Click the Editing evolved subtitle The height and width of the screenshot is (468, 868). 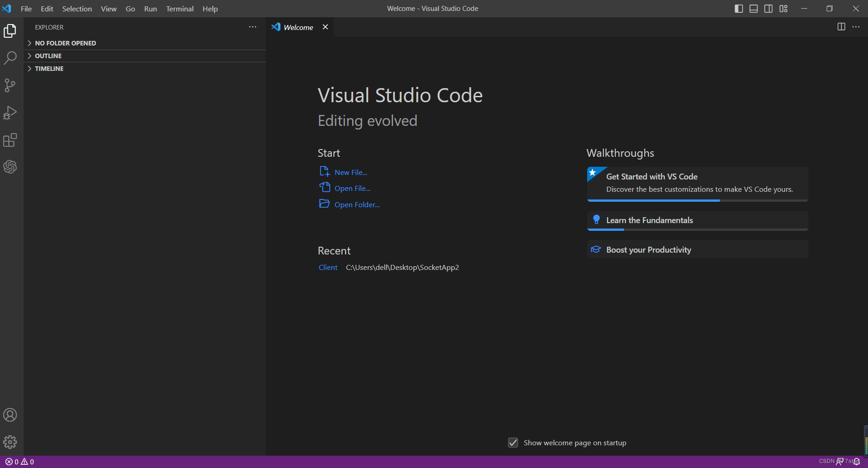coord(367,120)
